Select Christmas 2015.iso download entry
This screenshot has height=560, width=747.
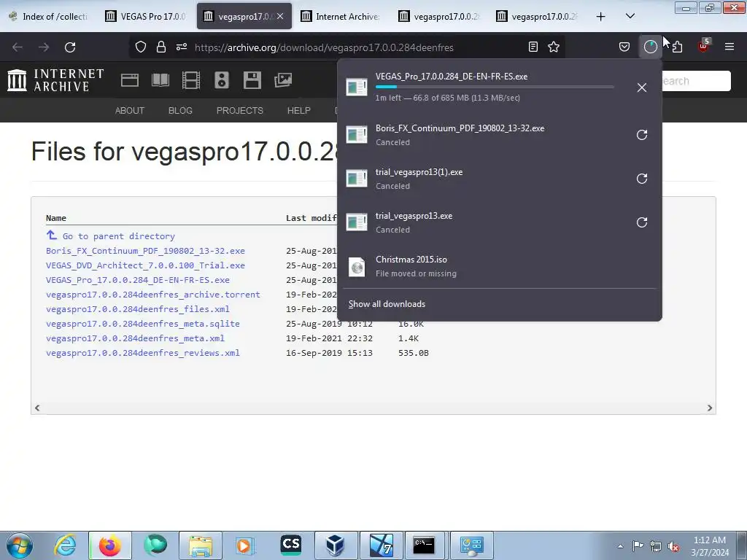[x=499, y=266]
